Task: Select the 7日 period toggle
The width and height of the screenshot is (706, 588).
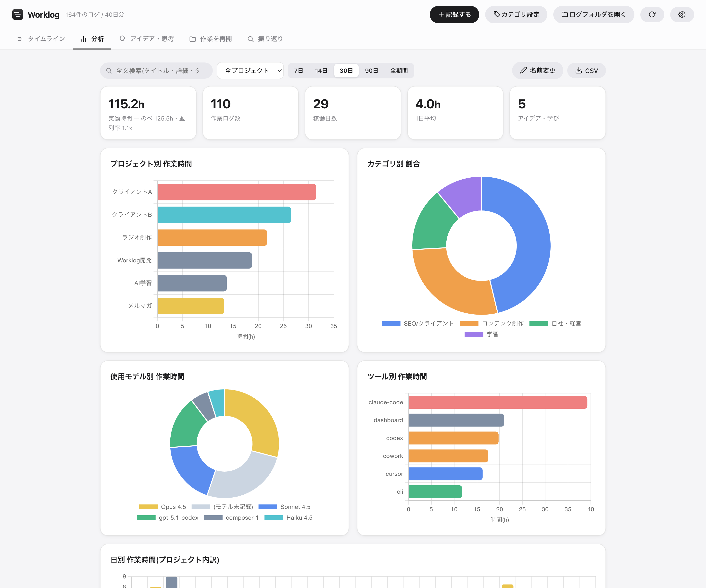Action: point(299,71)
